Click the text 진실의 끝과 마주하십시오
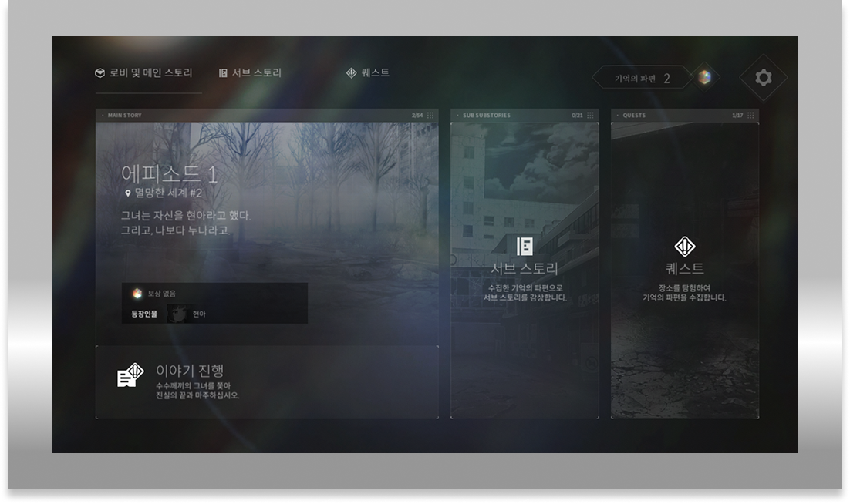Image resolution: width=850 pixels, height=504 pixels. (197, 396)
